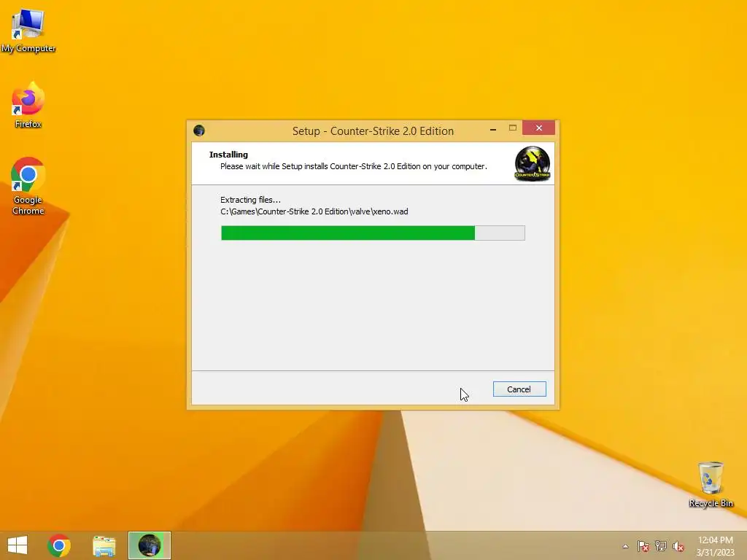Select the My Computer desktop icon
Screen dimensions: 747x560
28,31
